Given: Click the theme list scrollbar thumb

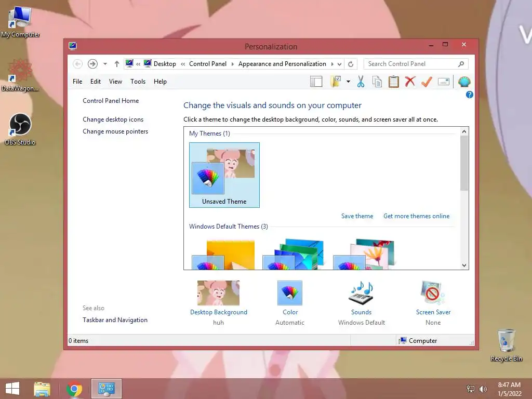Looking at the screenshot, I should click(x=464, y=163).
